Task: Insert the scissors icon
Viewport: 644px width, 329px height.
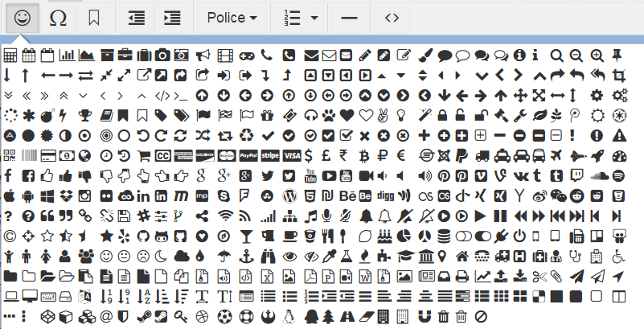Action: click(539, 277)
